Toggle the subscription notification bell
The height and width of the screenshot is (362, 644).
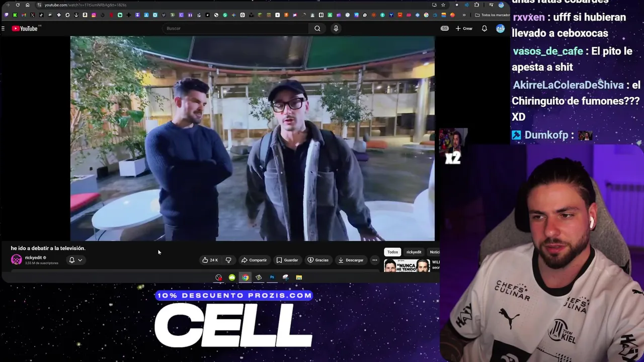[x=72, y=260]
